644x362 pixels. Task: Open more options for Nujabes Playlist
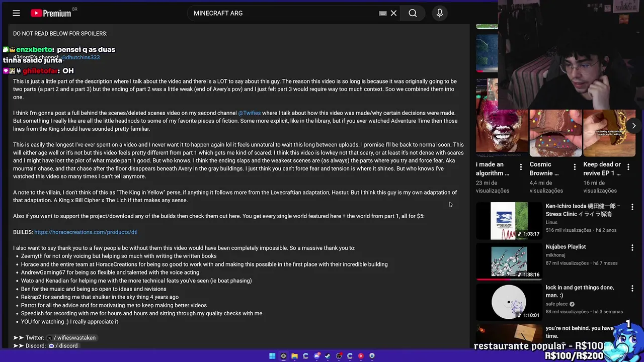632,248
